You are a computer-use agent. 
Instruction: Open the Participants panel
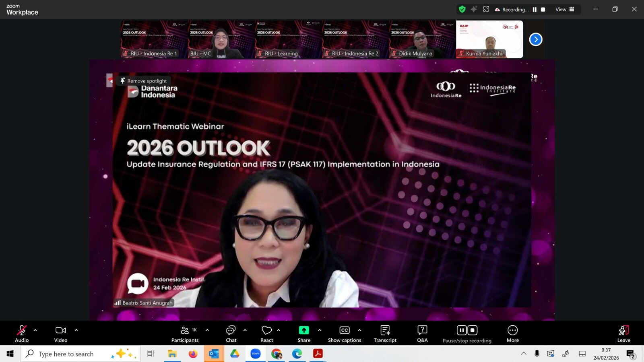(185, 334)
